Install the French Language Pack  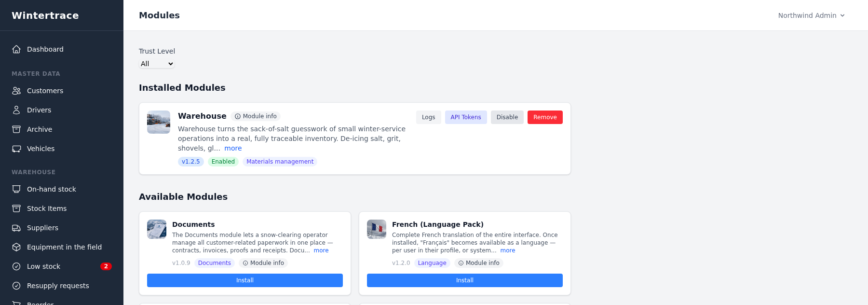(x=465, y=280)
